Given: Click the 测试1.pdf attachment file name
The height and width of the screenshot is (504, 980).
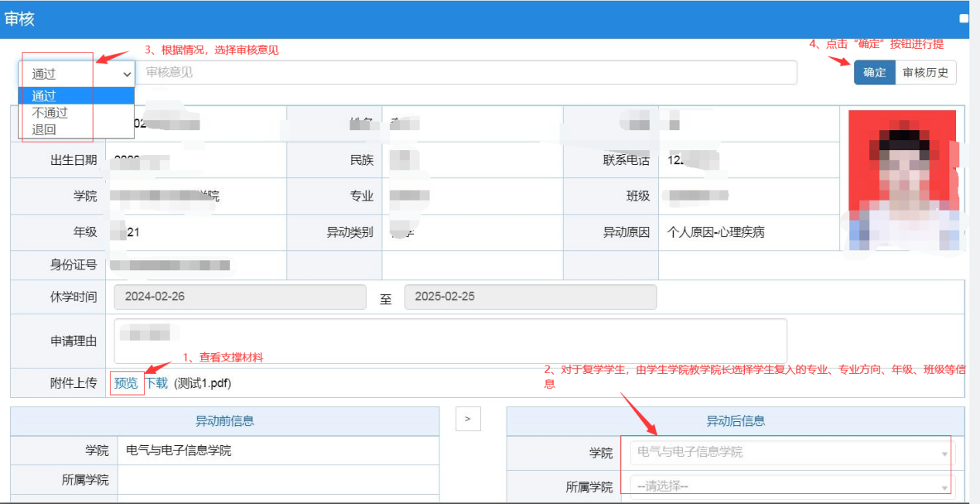Looking at the screenshot, I should 203,383.
